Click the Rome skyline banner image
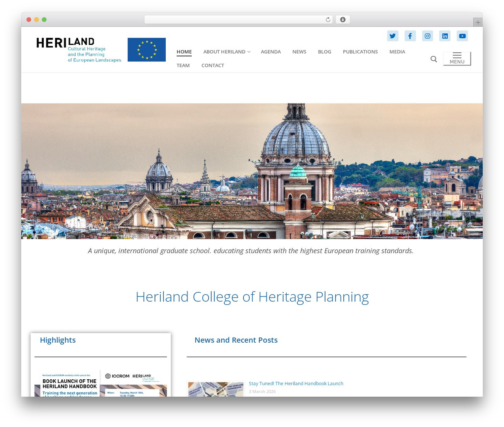Screen dimensions: 504x427 point(252,171)
